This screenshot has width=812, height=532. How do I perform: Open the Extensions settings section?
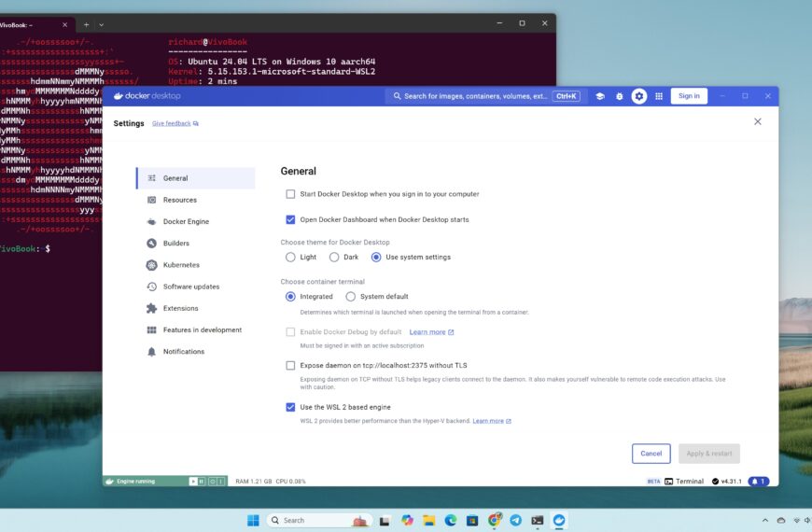pos(196,308)
